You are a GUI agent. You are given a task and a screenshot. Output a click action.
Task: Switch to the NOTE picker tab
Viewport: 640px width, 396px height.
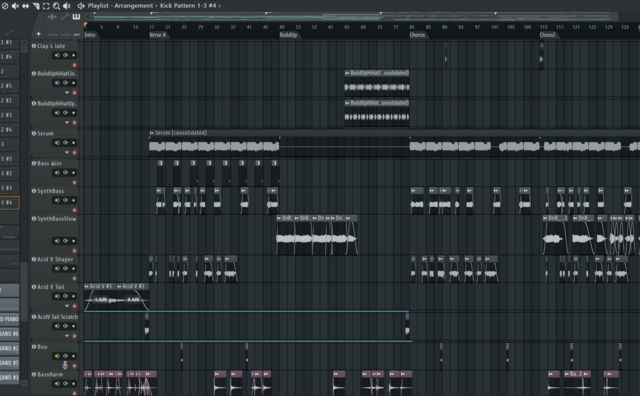(x=53, y=35)
